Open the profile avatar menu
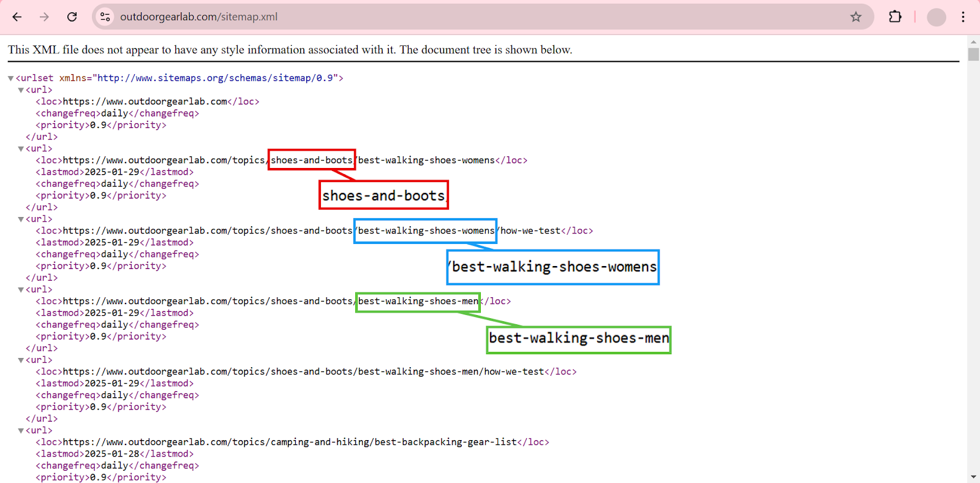Screen dimensions: 980x483 tap(936, 17)
